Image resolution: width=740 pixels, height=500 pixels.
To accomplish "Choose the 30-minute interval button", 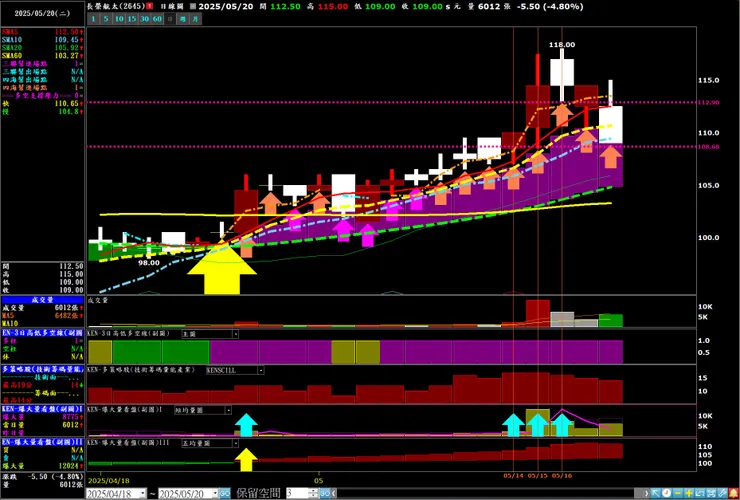I will (x=144, y=19).
